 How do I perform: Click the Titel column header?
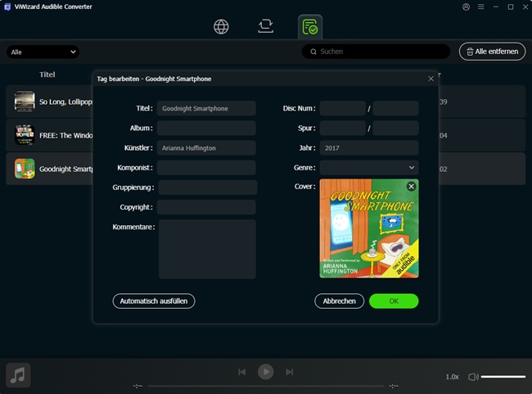point(47,75)
